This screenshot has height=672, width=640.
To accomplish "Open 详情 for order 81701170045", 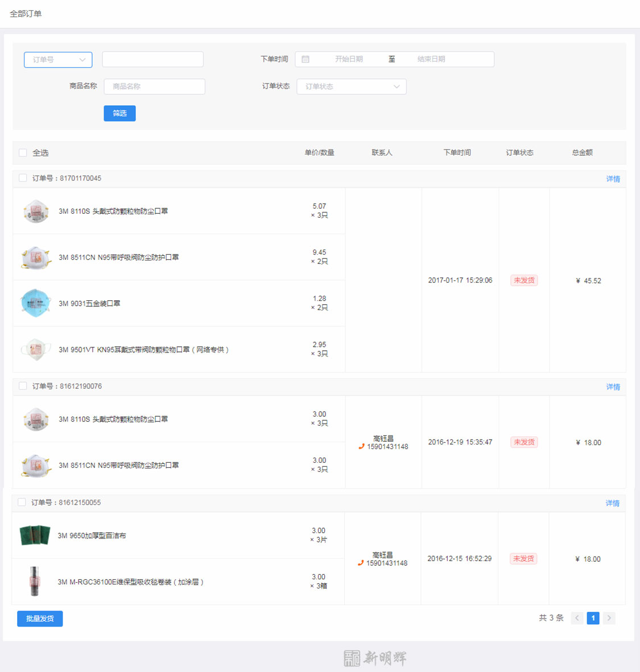I will pyautogui.click(x=613, y=179).
